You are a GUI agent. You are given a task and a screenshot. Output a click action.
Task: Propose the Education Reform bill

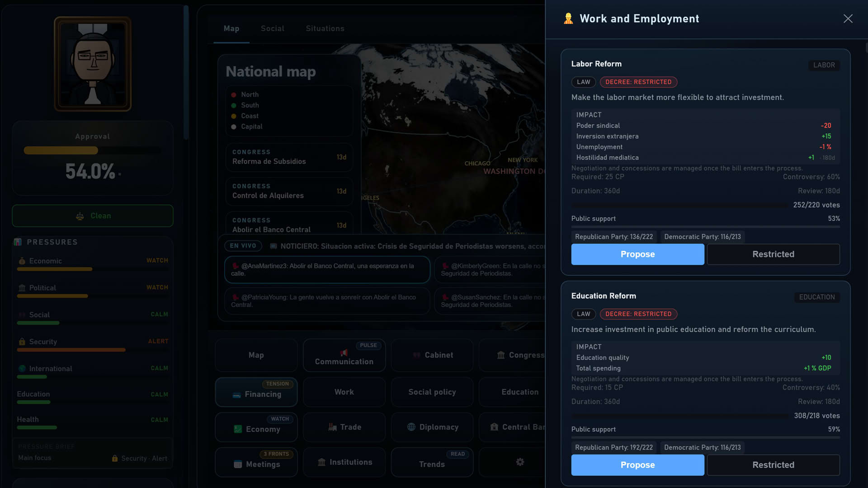637,465
